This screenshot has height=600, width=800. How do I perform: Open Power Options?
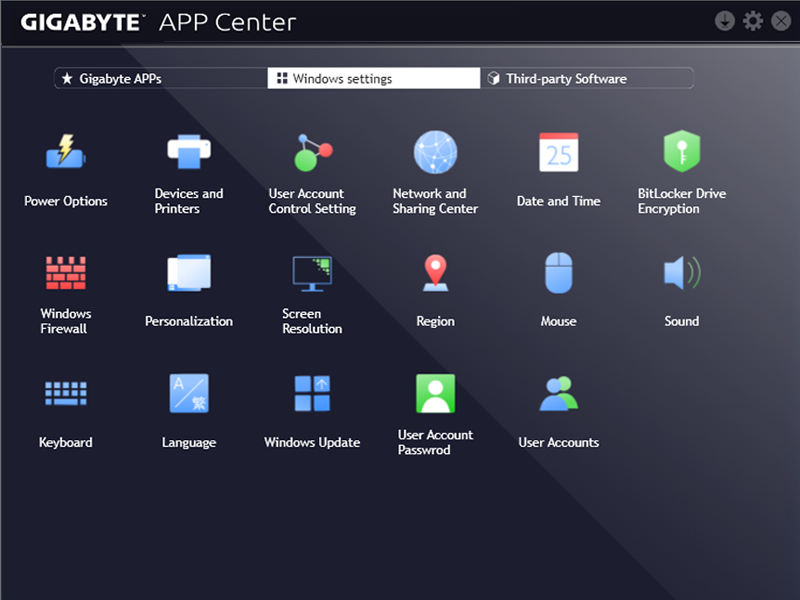66,152
